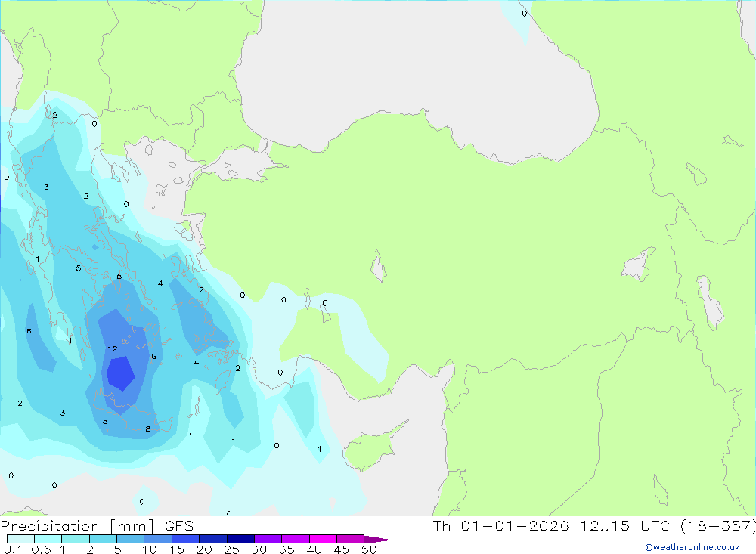Click the legend scale label '50'

369,549
